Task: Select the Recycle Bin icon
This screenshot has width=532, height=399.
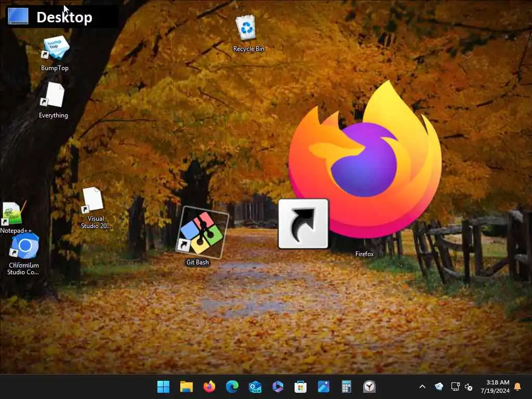Action: coord(246,28)
